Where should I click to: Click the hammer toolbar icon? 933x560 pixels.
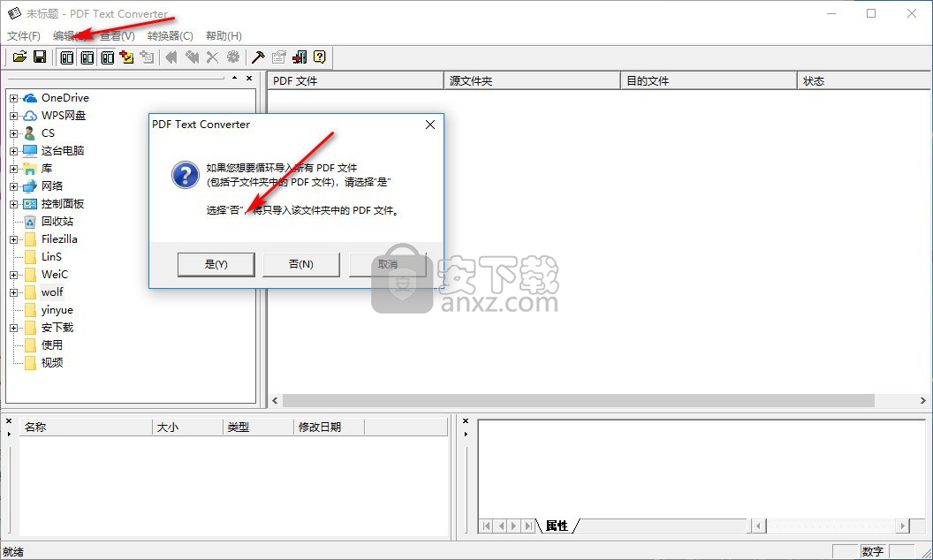point(258,57)
